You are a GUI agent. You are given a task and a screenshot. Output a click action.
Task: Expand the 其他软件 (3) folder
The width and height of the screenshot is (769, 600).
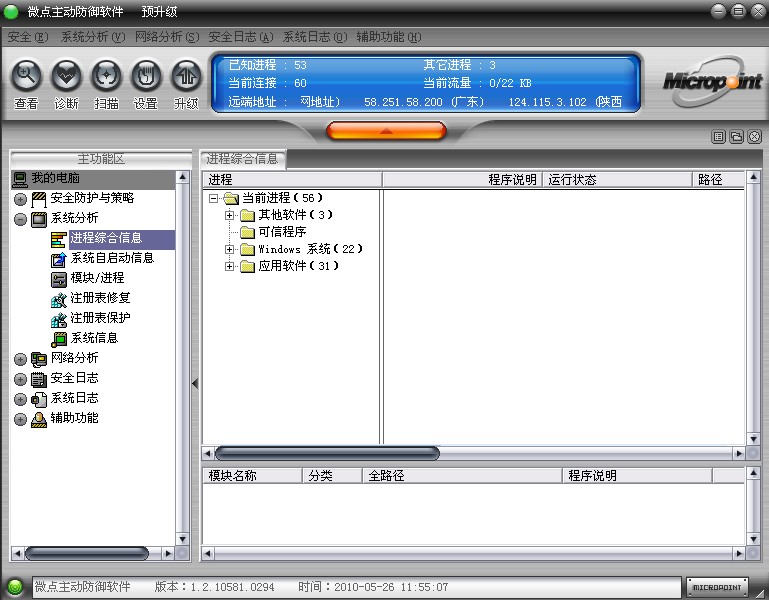coord(229,215)
